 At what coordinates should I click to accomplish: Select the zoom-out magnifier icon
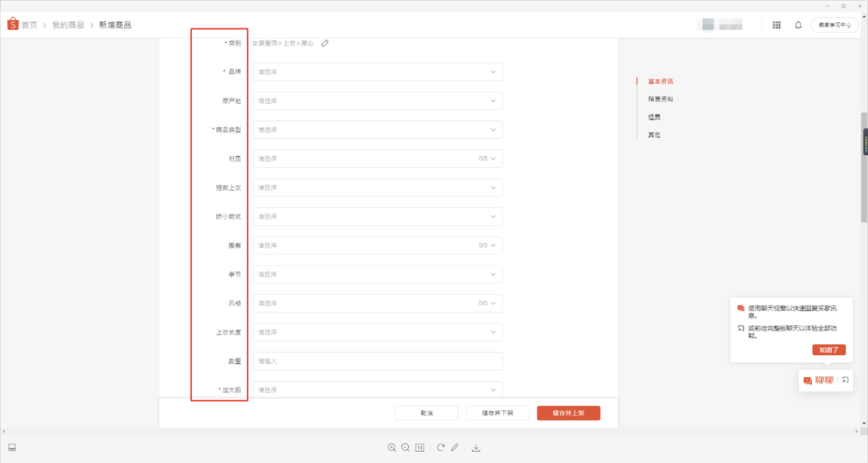(405, 448)
